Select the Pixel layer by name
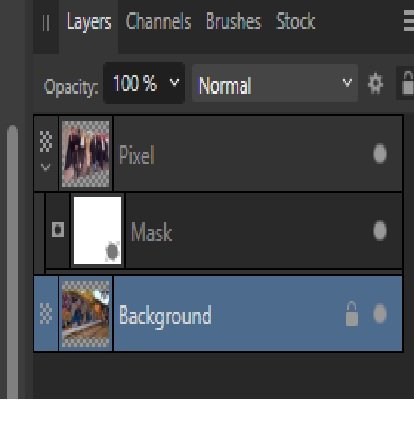This screenshot has width=414, height=434. 137,155
